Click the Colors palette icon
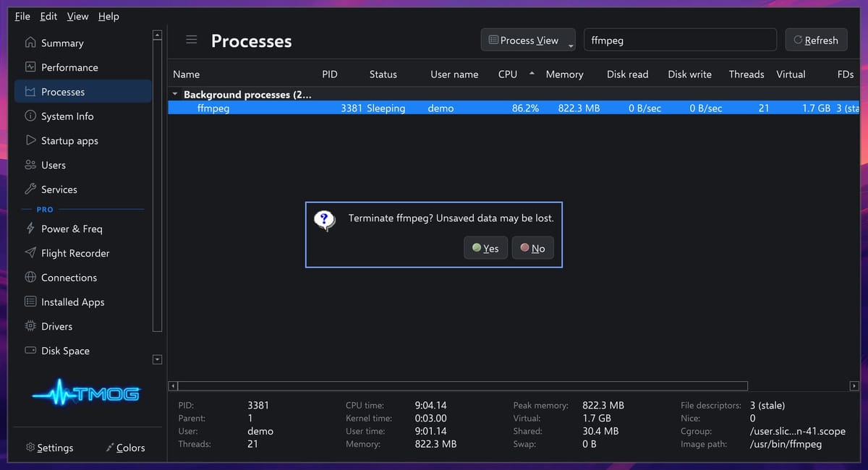 click(x=109, y=448)
